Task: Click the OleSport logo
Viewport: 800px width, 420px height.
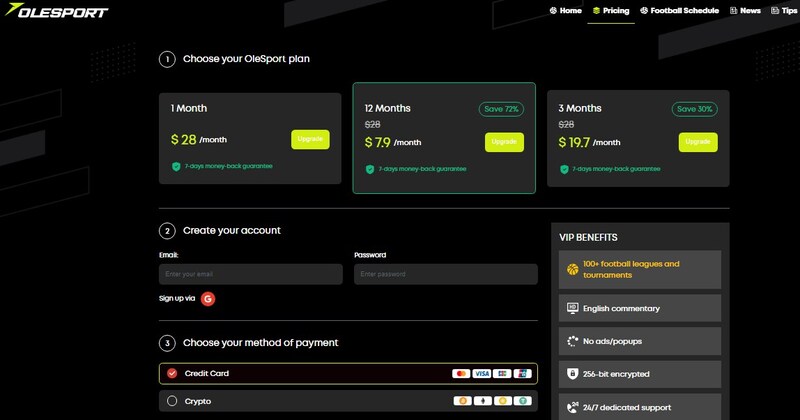Action: 55,11
